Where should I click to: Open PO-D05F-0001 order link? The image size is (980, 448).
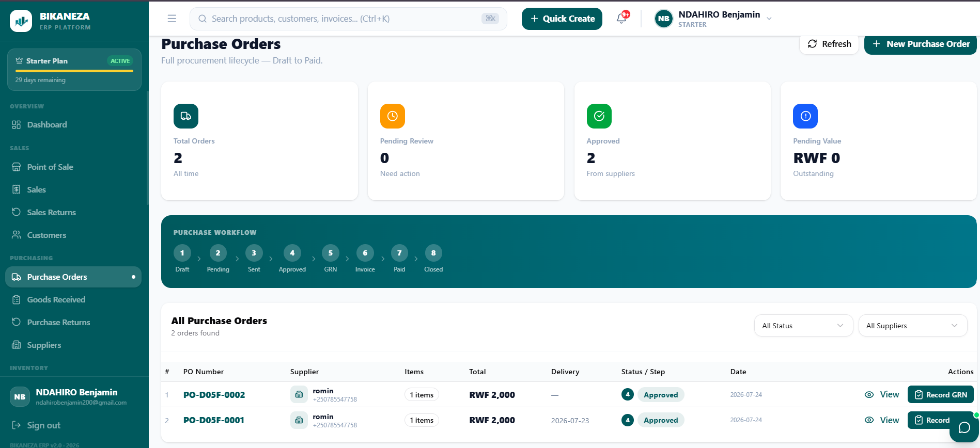coord(214,420)
